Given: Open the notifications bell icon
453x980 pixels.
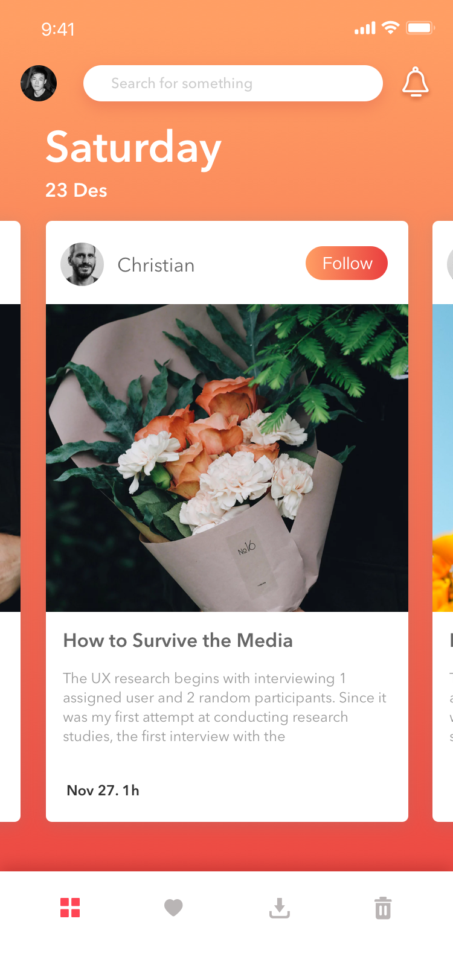Looking at the screenshot, I should 416,82.
